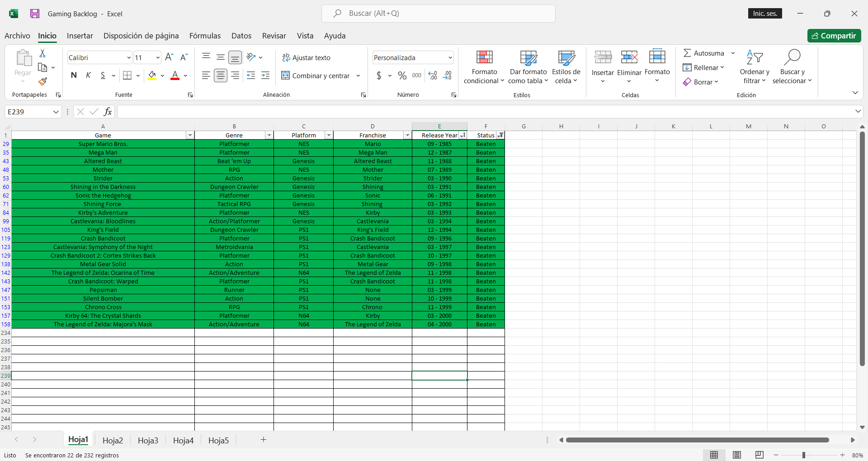Open the Platform column filter dropdown
868x461 pixels.
(329, 135)
